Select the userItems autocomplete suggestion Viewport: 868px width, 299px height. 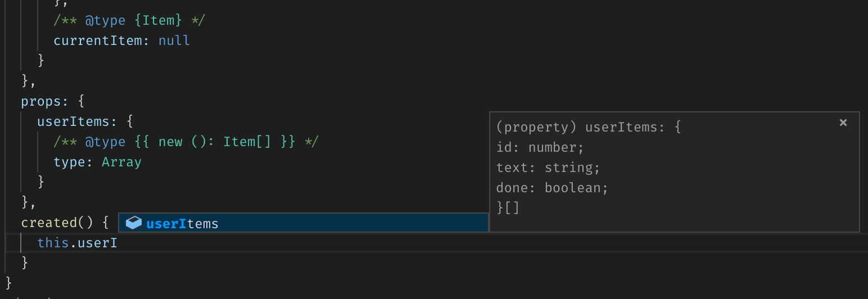[x=182, y=224]
